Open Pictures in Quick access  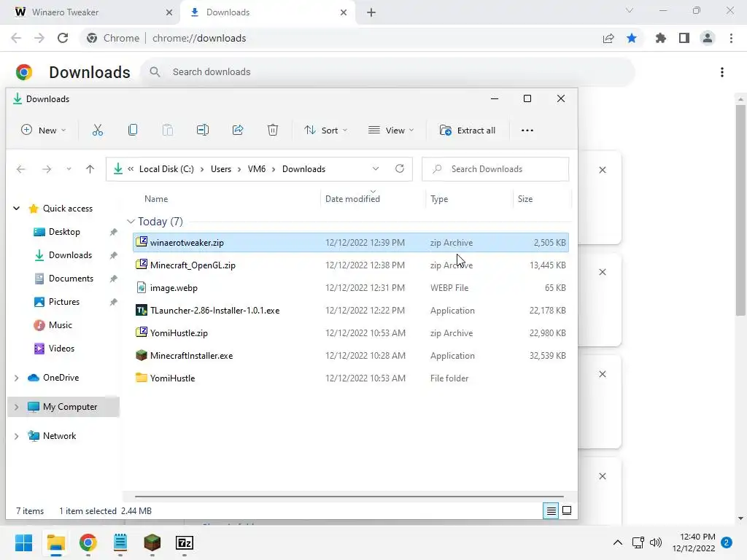[63, 302]
